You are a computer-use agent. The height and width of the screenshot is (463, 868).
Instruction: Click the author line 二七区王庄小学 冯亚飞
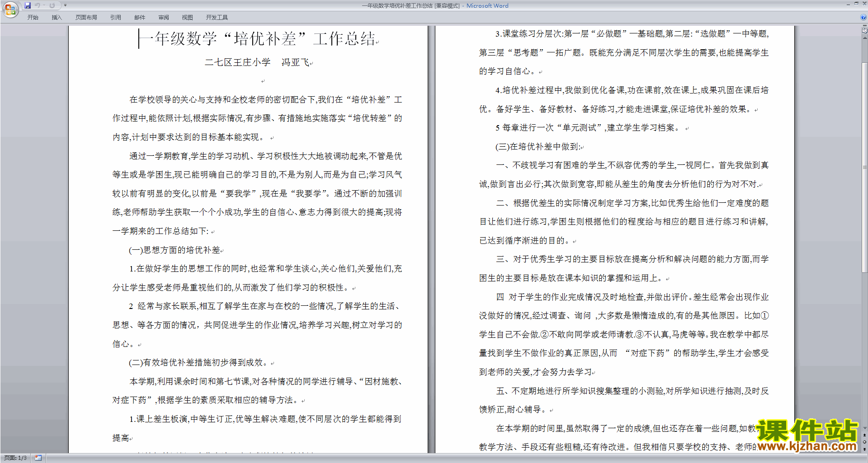pos(258,62)
